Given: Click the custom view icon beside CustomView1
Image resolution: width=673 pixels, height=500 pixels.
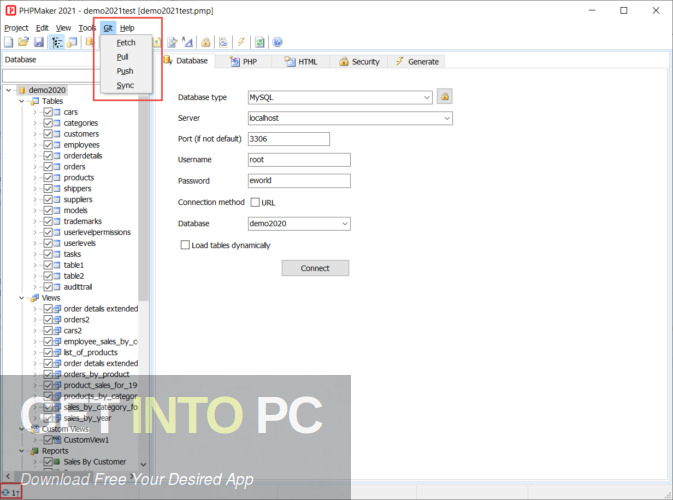Looking at the screenshot, I should 57,440.
